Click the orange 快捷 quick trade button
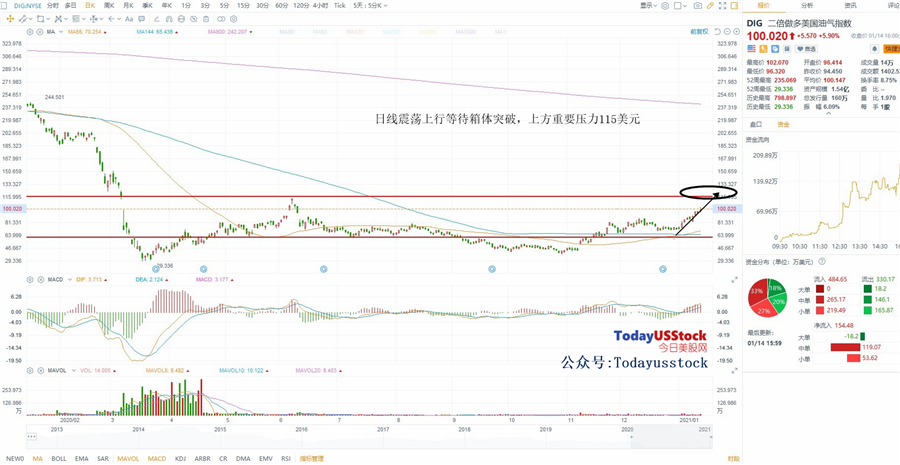The image size is (900, 465). (892, 49)
